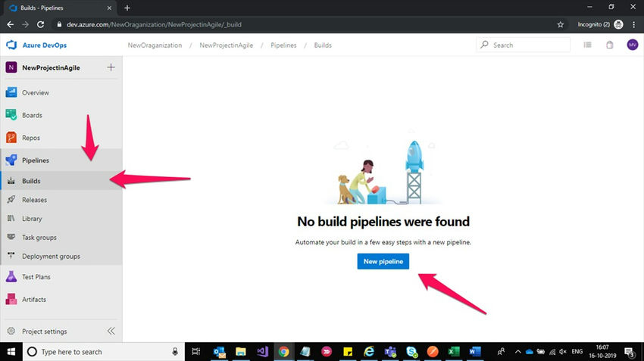Open Task View on the taskbar
Screen dimensions: 644x361
[x=196, y=352]
